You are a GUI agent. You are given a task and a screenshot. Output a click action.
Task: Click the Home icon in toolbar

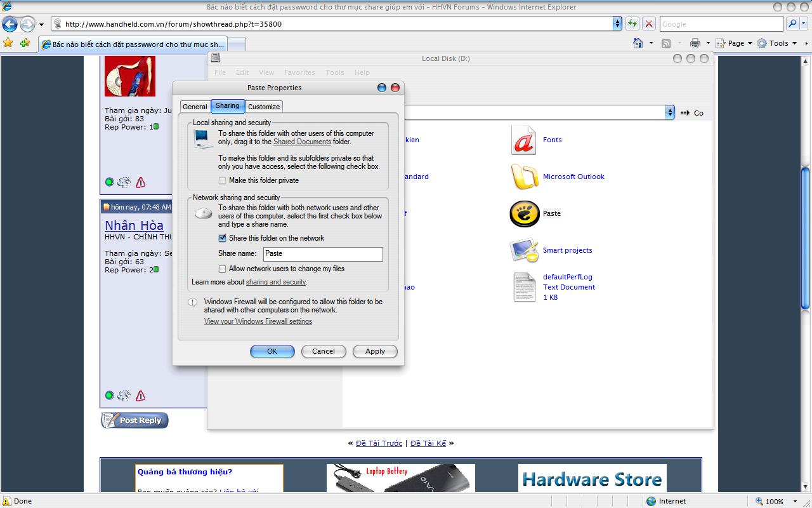tap(638, 43)
